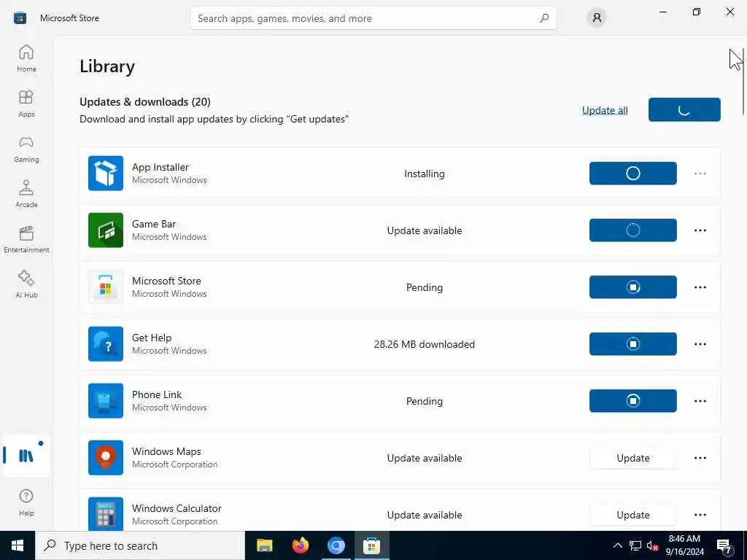The height and width of the screenshot is (560, 747).
Task: Show hidden system tray icons
Action: (617, 545)
